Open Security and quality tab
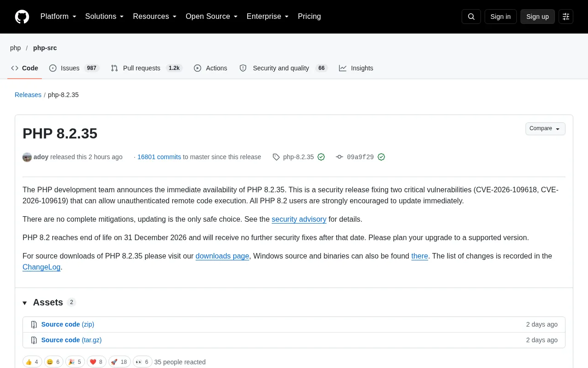 (x=283, y=68)
